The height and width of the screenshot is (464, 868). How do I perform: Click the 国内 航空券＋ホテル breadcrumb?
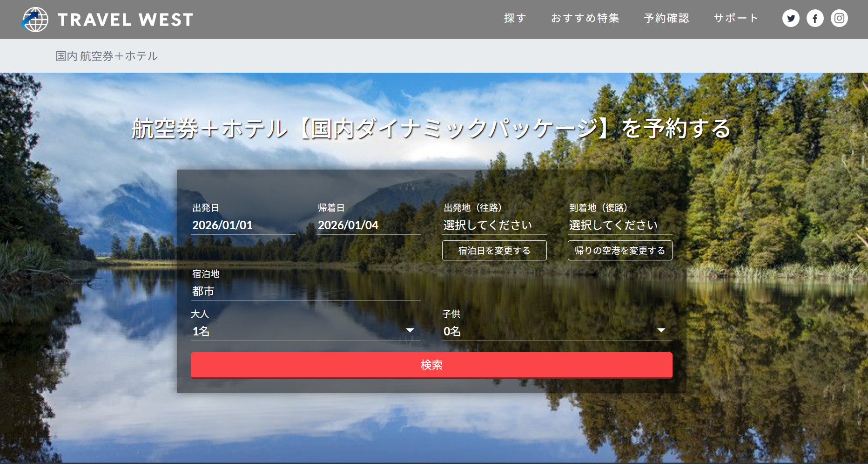pyautogui.click(x=107, y=56)
